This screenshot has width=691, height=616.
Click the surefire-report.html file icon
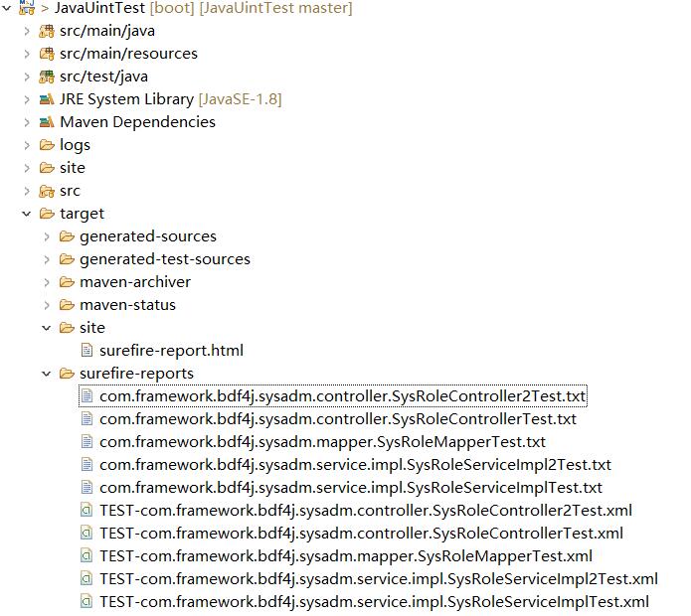(86, 351)
